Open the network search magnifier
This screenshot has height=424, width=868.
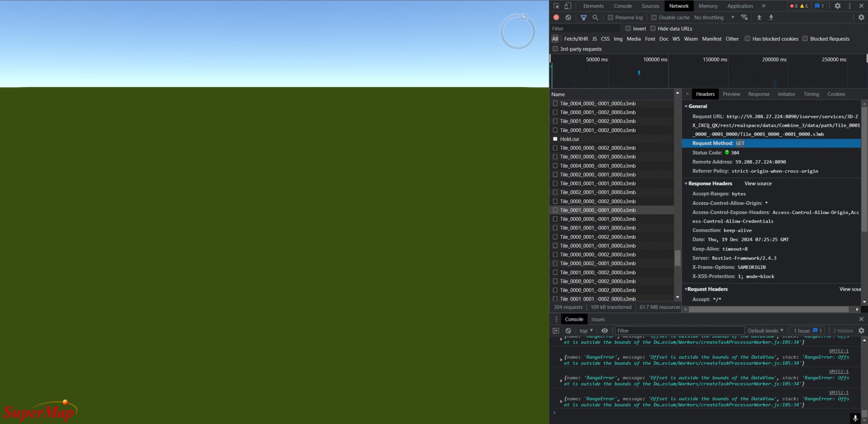[x=595, y=17]
